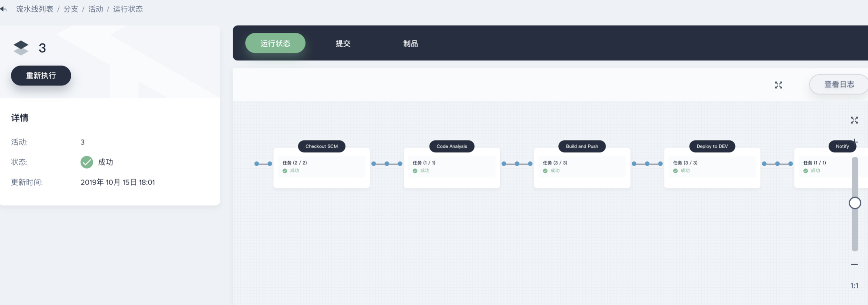Click the fullscreen icon left of 查看日志
This screenshot has width=868, height=305.
pos(778,85)
